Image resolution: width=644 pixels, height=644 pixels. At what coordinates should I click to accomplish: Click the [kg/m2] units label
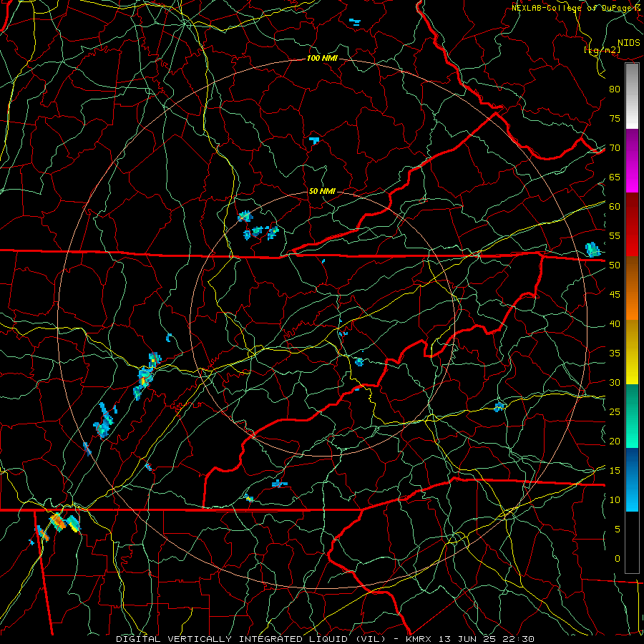pos(602,50)
